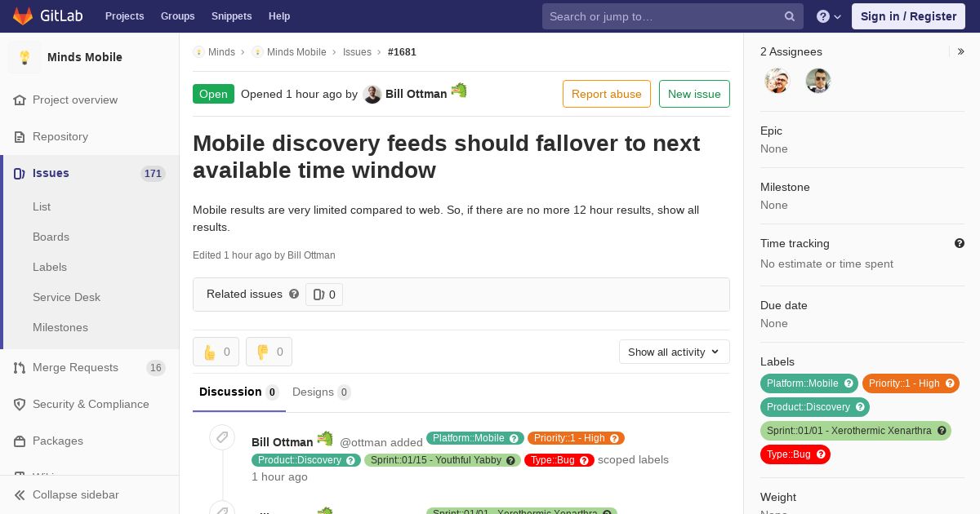Open the Labels sidebar item

[x=50, y=267]
